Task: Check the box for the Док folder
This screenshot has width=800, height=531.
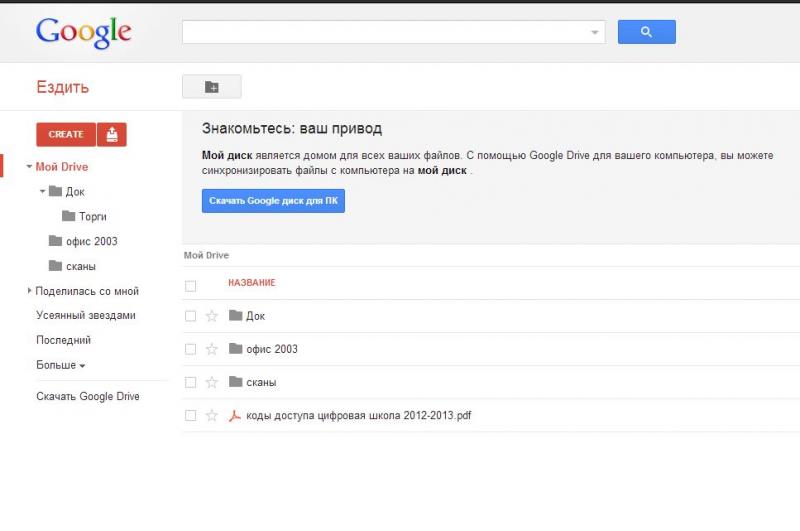Action: click(190, 316)
